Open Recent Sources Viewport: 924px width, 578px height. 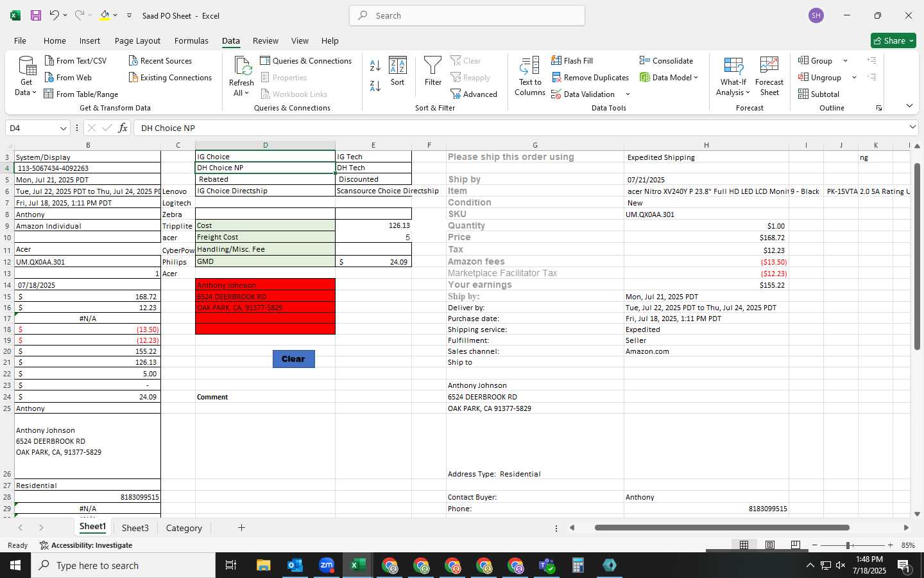tap(160, 60)
